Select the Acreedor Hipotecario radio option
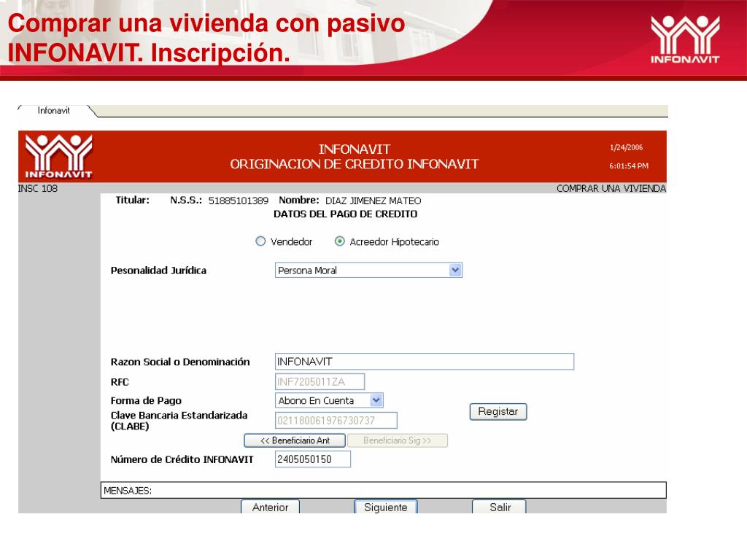Viewport: 747px width, 560px height. tap(340, 241)
